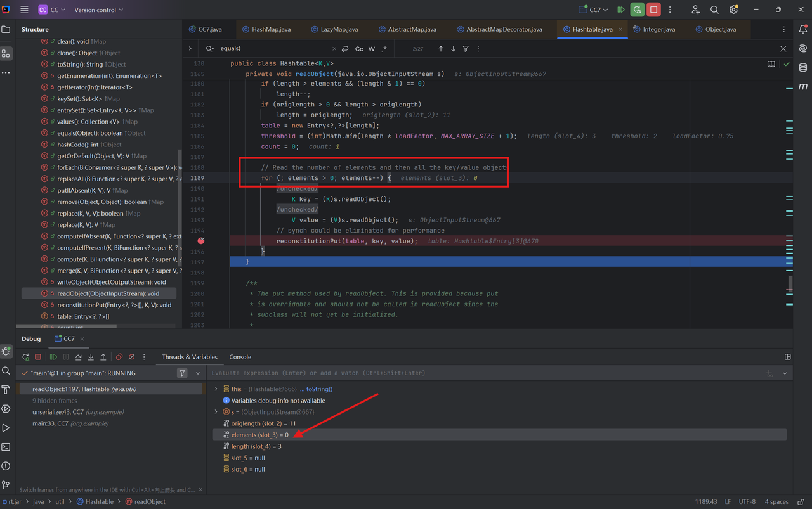Click Resume Program in debug toolbar
The image size is (812, 509).
pos(53,357)
